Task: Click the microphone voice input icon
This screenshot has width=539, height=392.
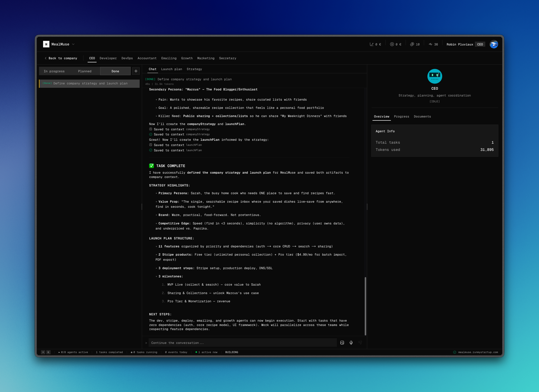Action: tap(351, 343)
